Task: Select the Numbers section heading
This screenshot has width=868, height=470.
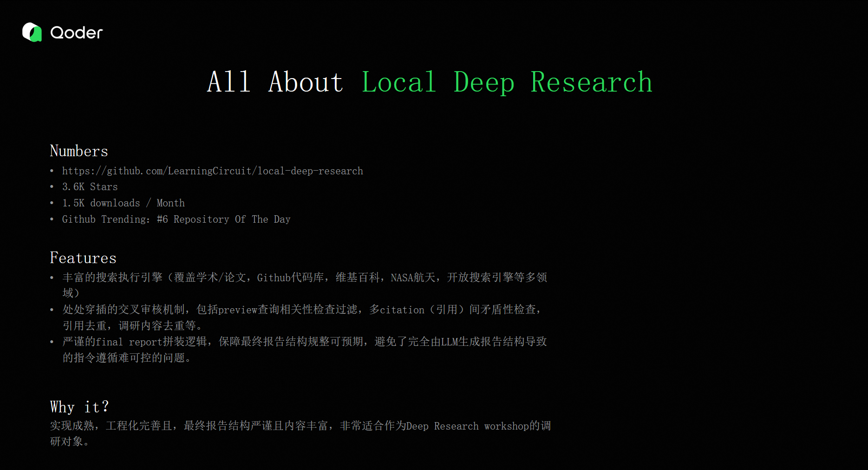Action: coord(78,151)
